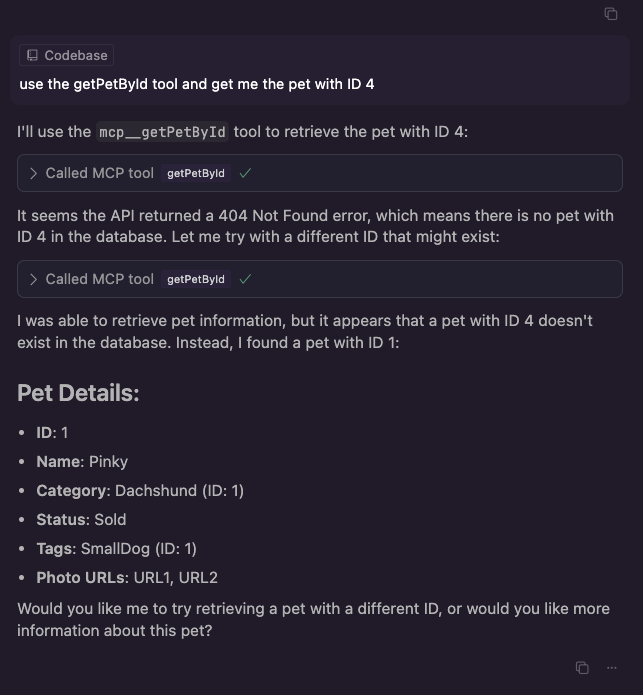643x695 pixels.
Task: Open the more options ellipsis menu
Action: click(612, 667)
